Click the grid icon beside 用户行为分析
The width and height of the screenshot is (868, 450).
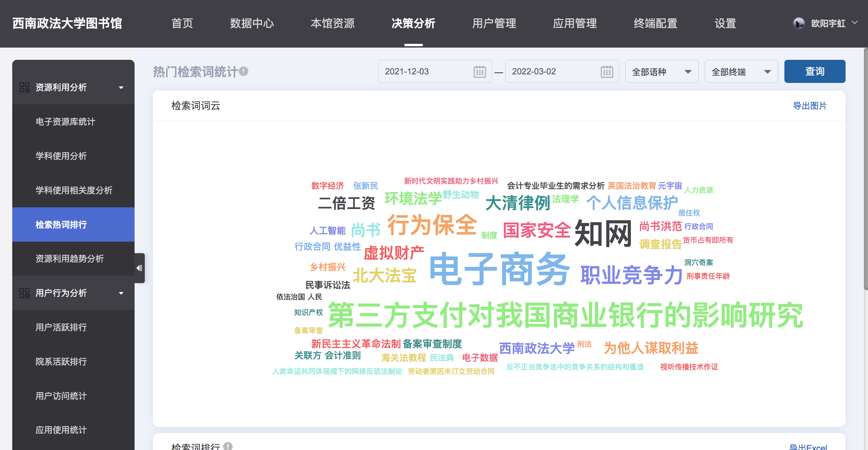pyautogui.click(x=24, y=293)
